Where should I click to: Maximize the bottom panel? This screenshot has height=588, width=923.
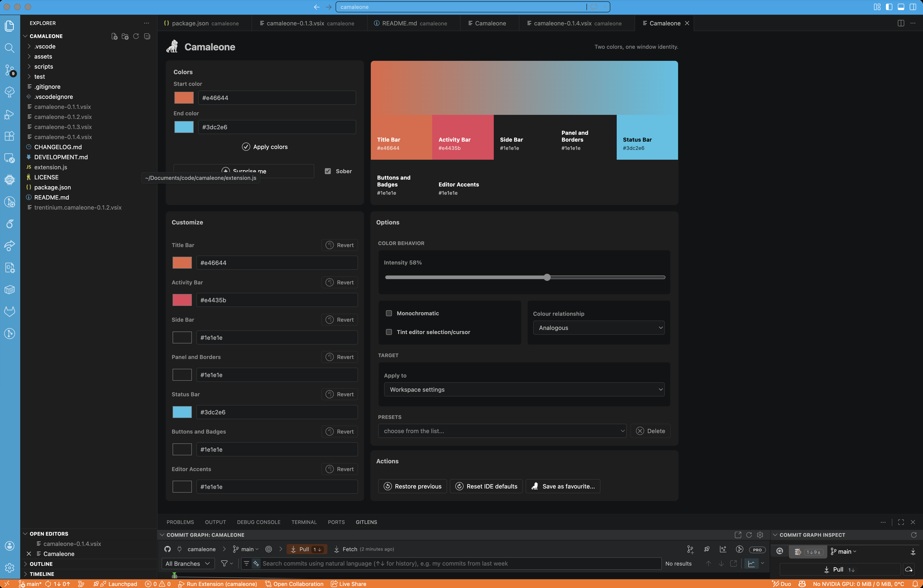(901, 522)
